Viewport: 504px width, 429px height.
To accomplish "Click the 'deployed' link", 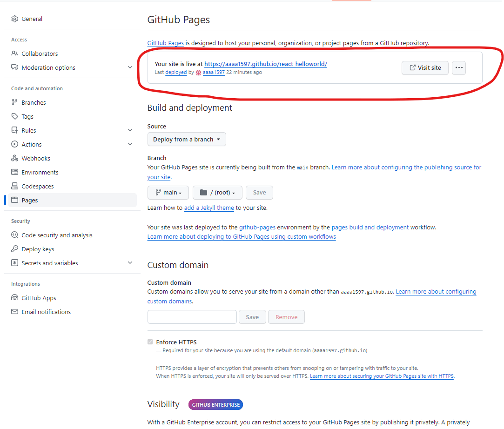I will point(176,72).
